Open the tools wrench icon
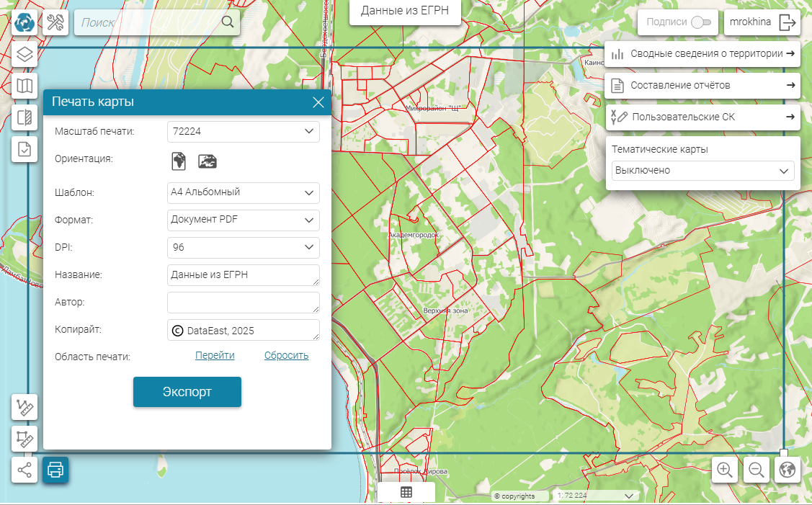 click(x=56, y=23)
